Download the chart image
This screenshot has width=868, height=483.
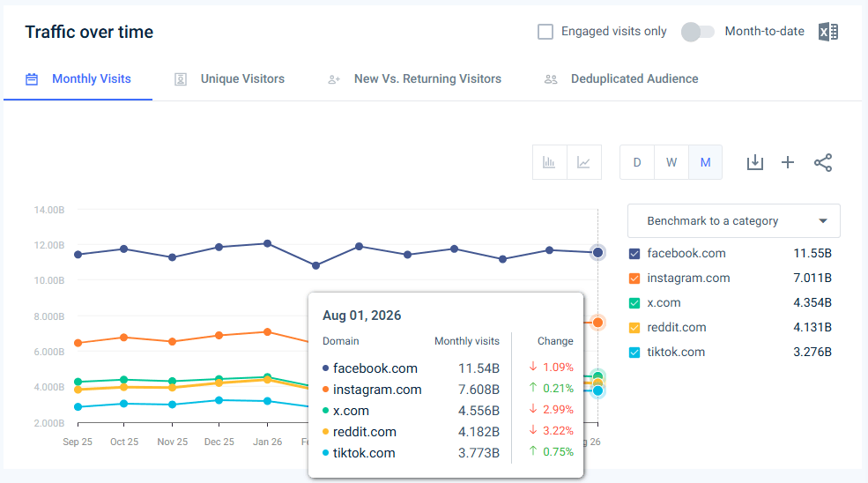tap(755, 162)
